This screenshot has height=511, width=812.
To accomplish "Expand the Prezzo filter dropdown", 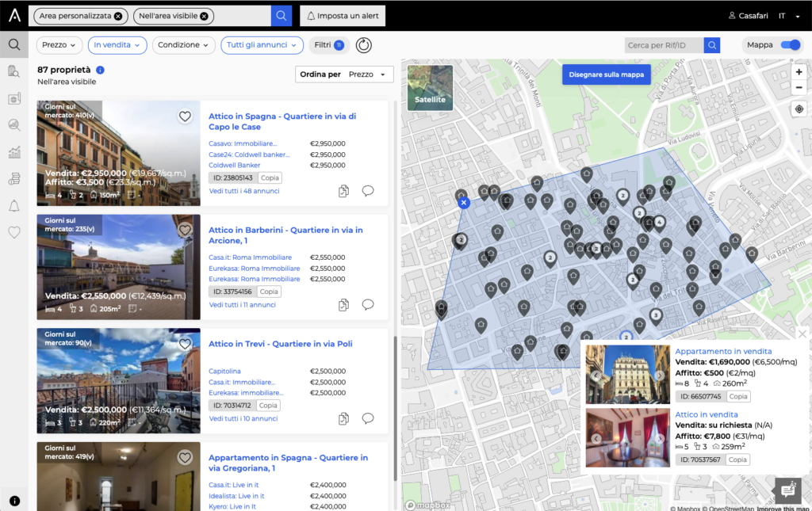I will (x=59, y=45).
